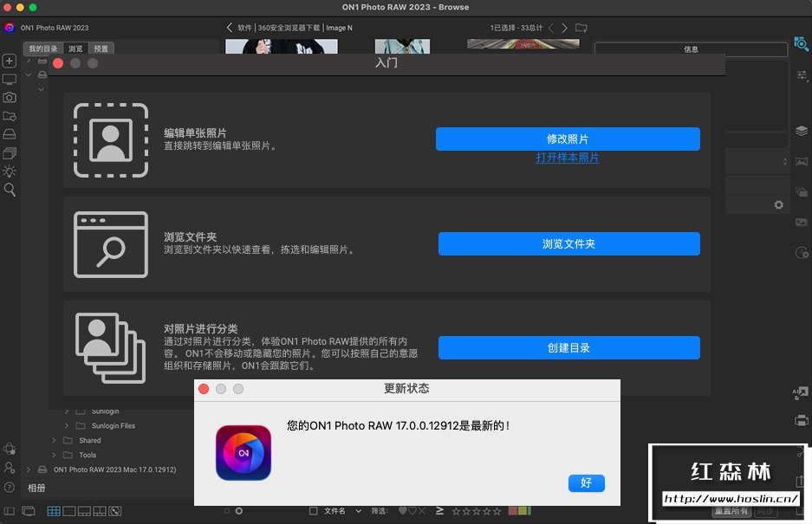This screenshot has width=812, height=524.
Task: Go to next image arrow in top bar
Action: pos(564,28)
